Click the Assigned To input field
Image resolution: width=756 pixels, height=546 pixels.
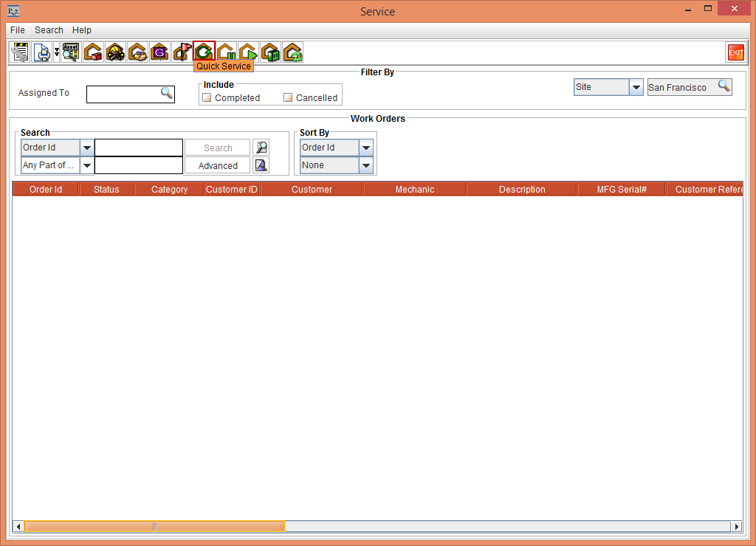[123, 94]
